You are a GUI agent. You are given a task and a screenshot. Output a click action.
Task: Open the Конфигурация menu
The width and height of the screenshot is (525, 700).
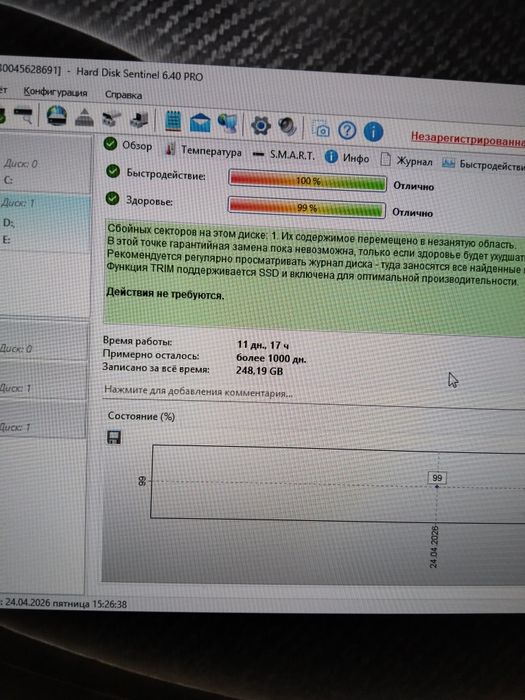tap(55, 92)
